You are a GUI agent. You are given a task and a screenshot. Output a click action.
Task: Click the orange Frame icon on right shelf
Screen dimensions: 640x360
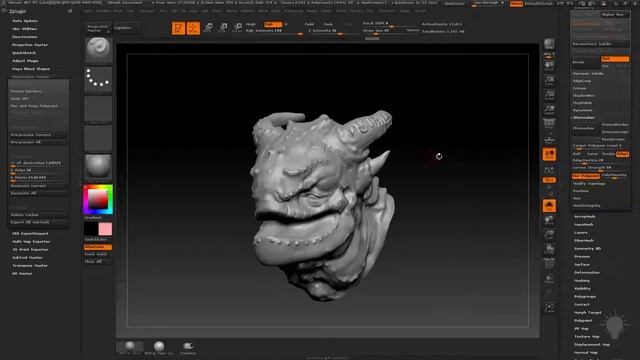[x=549, y=206]
